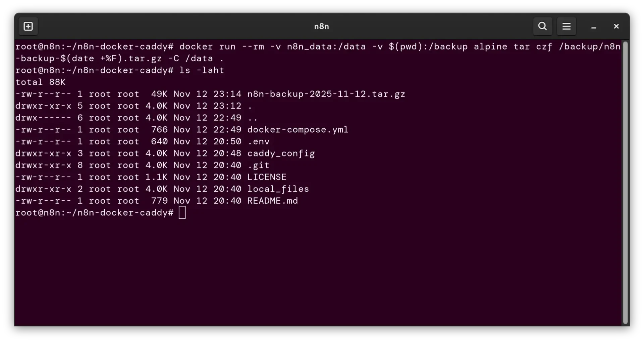Select the n8n-backup-2025-11-12.tar.gz filename
Viewport: 644px width, 342px height.
coord(325,94)
